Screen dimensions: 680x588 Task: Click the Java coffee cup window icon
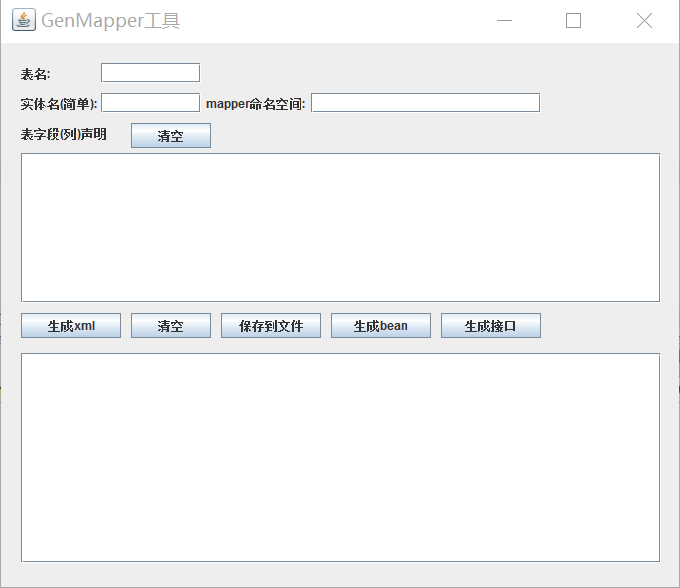pos(23,20)
